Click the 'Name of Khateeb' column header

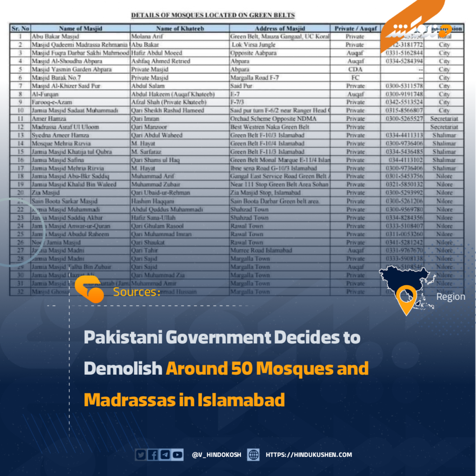(x=180, y=28)
